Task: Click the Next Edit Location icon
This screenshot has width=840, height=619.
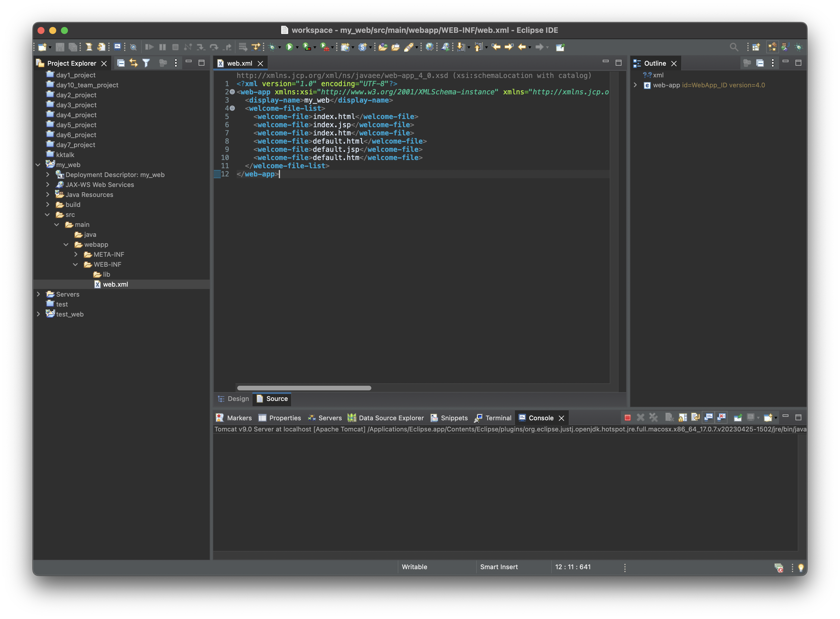Action: (509, 47)
